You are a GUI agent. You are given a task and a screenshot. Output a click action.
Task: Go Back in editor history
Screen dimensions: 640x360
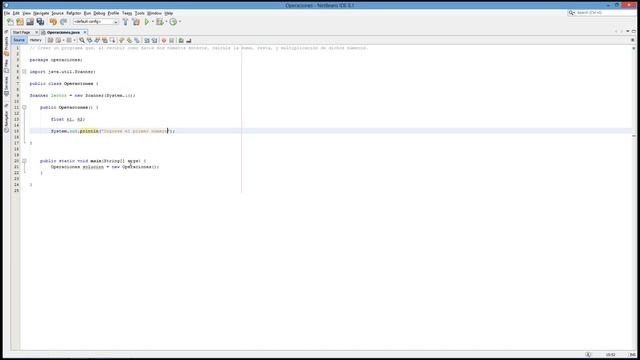point(58,40)
